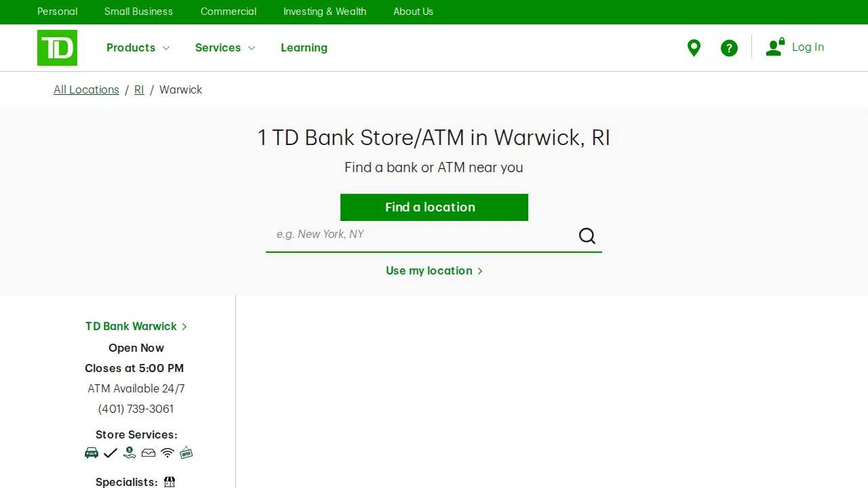Screen dimensions: 868x488
Task: Click the phone number (401) 739-3061
Action: pyautogui.click(x=136, y=409)
